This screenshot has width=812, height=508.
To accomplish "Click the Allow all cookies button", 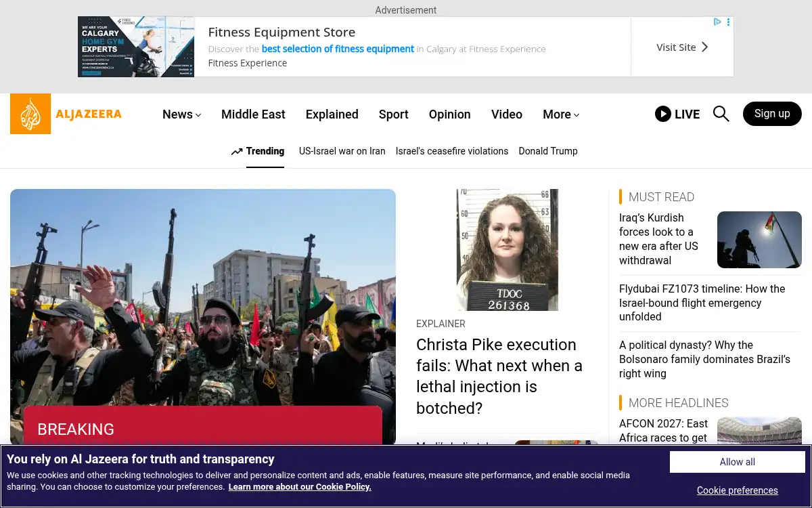I will click(x=738, y=462).
